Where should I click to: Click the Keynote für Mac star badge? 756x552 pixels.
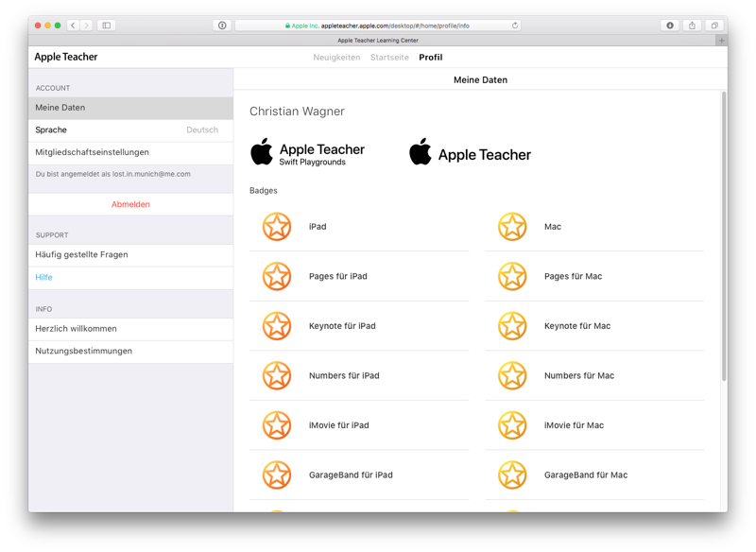click(512, 326)
